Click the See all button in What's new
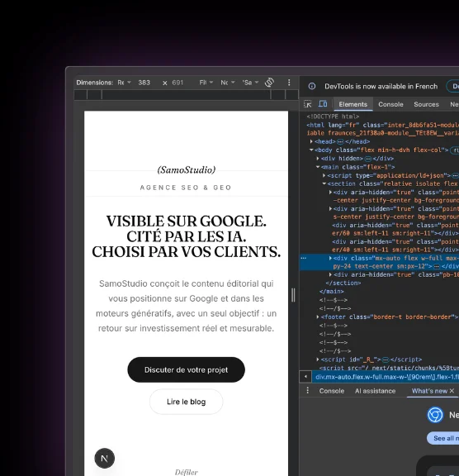459x476 pixels. (x=444, y=438)
